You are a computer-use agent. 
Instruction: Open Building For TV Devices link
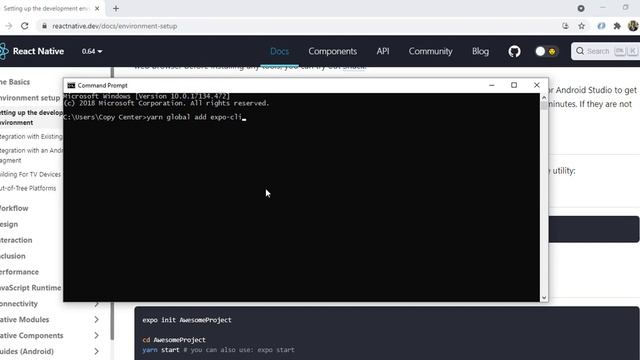tap(31, 174)
